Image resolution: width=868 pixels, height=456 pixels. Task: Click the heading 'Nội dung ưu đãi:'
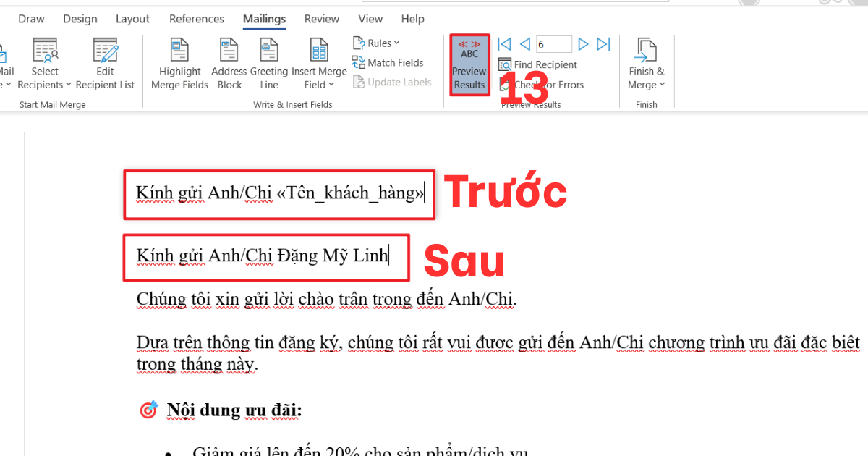234,410
